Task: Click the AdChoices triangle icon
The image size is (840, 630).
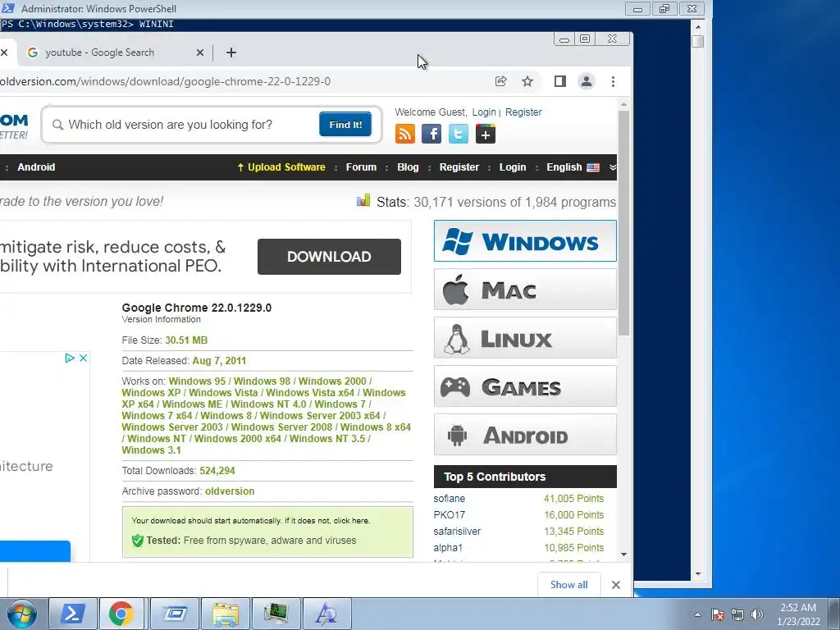Action: click(x=70, y=358)
